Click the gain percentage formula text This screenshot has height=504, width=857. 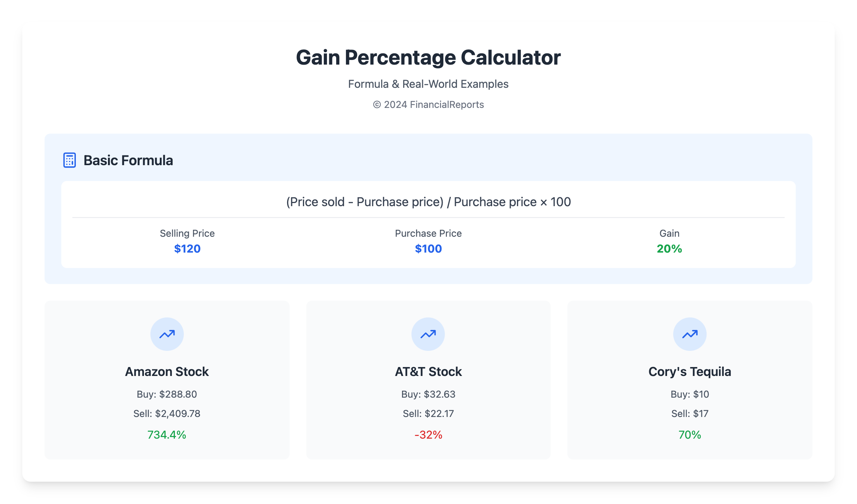pos(428,202)
